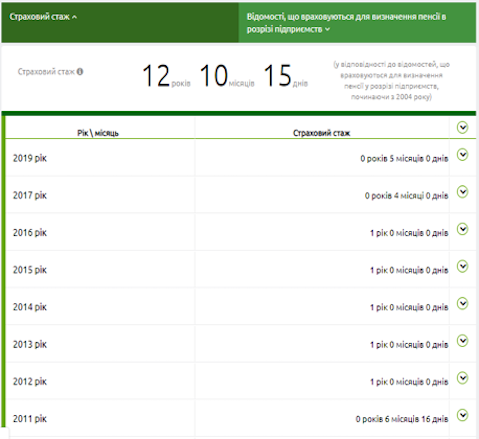The image size is (479, 439).
Task: Click the 2011 рік circle chevron icon
Action: [462, 415]
